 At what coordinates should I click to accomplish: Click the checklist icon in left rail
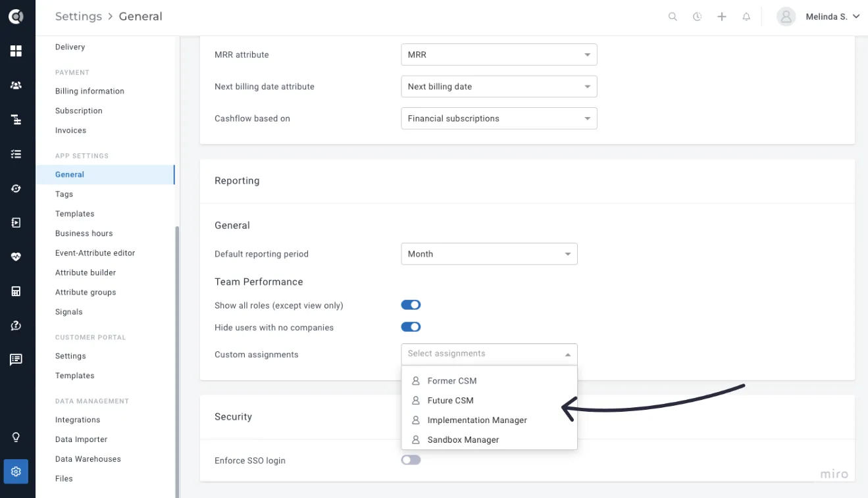(16, 154)
